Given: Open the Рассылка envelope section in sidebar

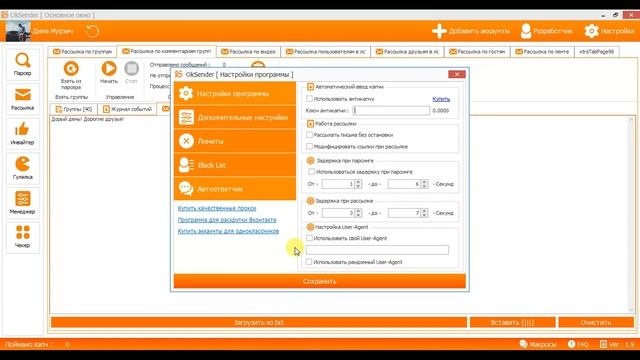Looking at the screenshot, I should [23, 98].
